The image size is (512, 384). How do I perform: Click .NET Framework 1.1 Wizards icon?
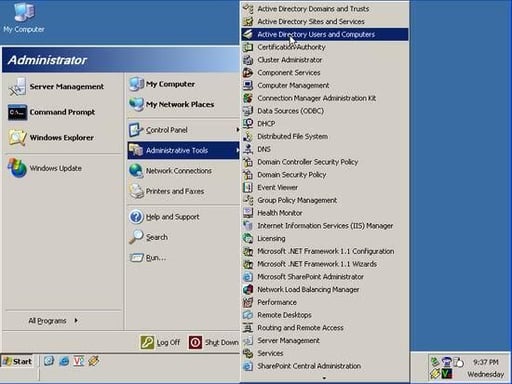click(248, 264)
